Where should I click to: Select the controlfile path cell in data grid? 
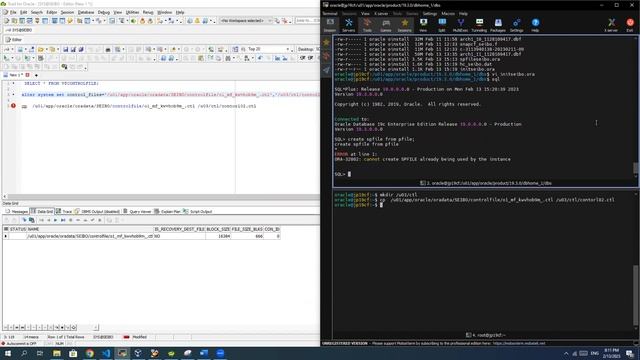click(x=90, y=236)
